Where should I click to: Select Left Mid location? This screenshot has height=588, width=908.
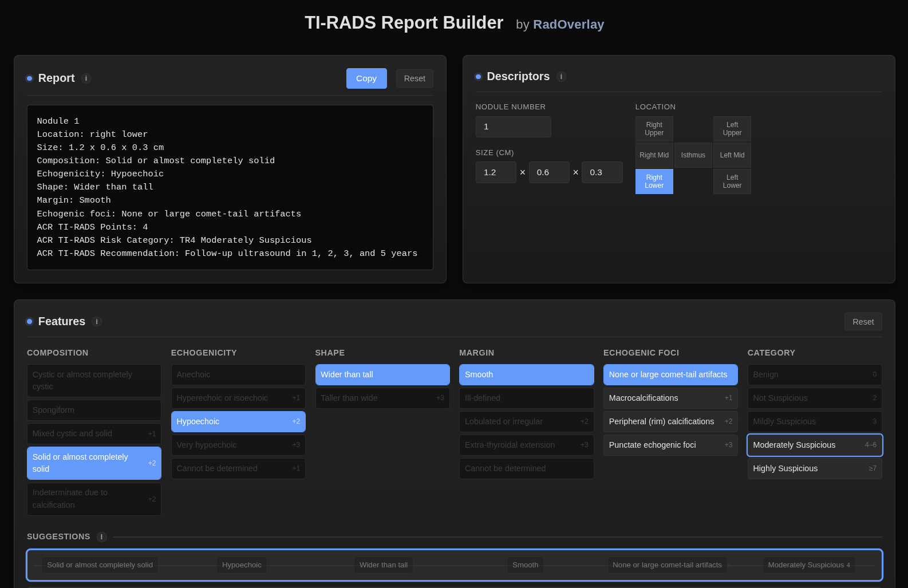coord(732,155)
